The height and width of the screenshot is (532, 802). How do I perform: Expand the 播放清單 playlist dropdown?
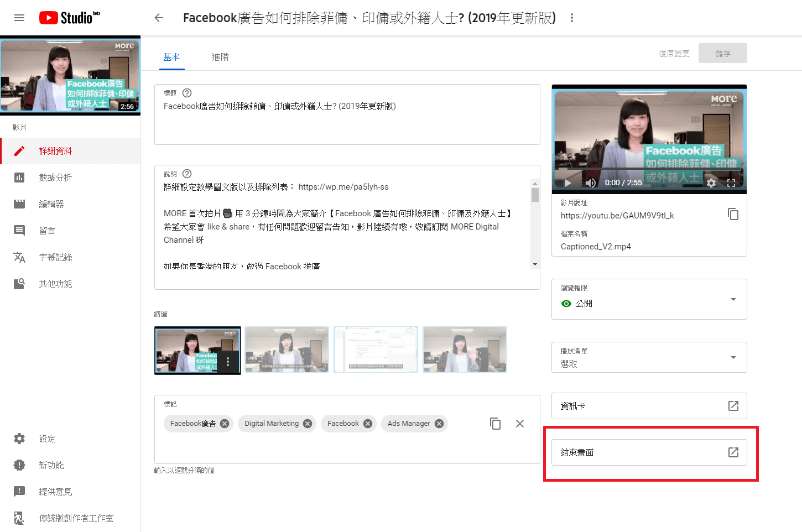point(649,357)
